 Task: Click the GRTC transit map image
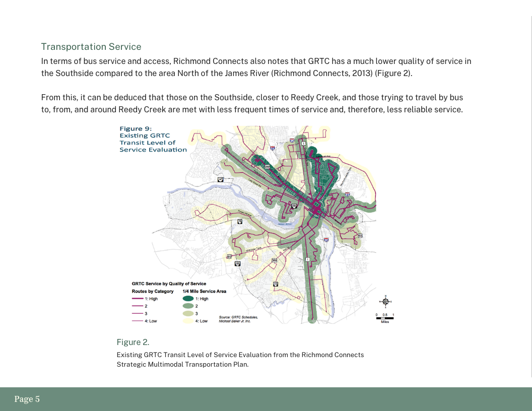(x=257, y=225)
